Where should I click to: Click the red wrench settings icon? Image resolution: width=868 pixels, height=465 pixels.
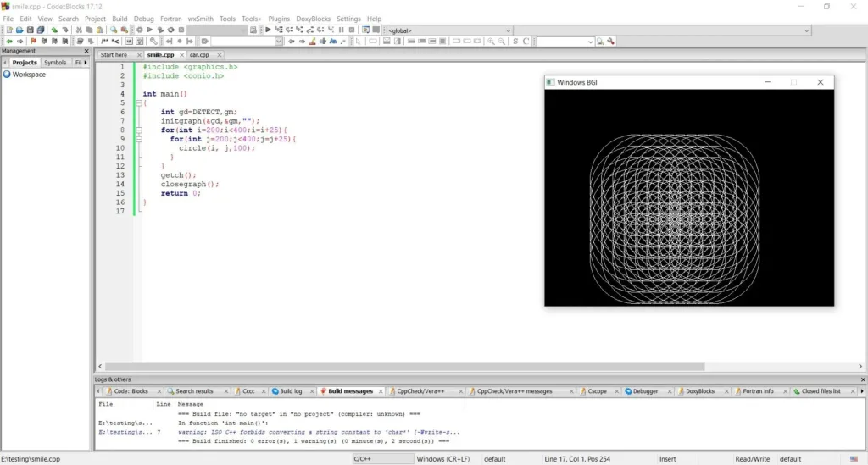(x=611, y=42)
